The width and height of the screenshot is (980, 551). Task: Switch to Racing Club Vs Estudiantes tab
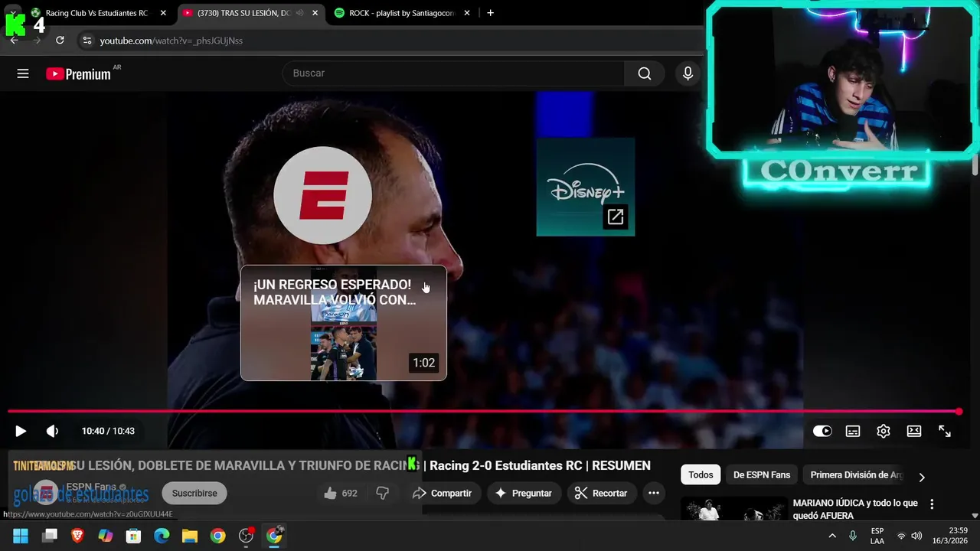tap(98, 13)
